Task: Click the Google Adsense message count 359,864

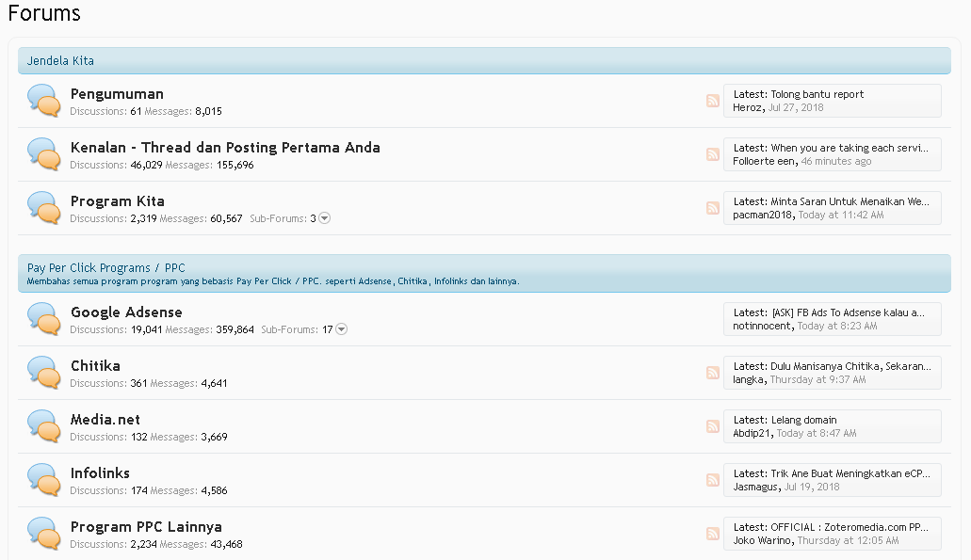Action: pos(235,329)
